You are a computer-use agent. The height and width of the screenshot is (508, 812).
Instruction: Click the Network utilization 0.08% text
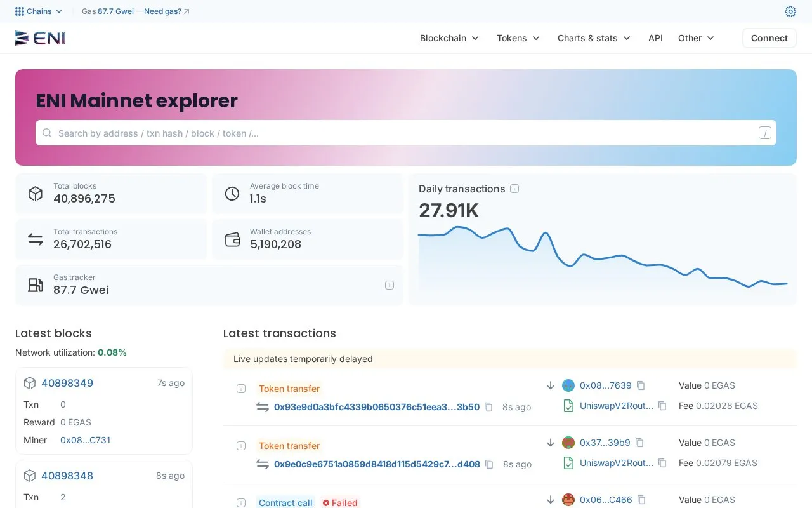pos(71,352)
